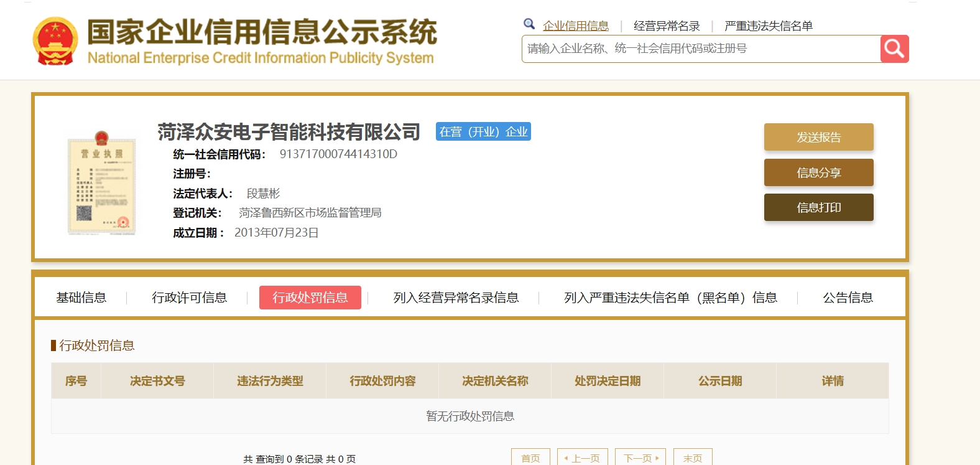980x465 pixels.
Task: Open the 列入经营异常名录信息 tab
Action: pyautogui.click(x=456, y=298)
